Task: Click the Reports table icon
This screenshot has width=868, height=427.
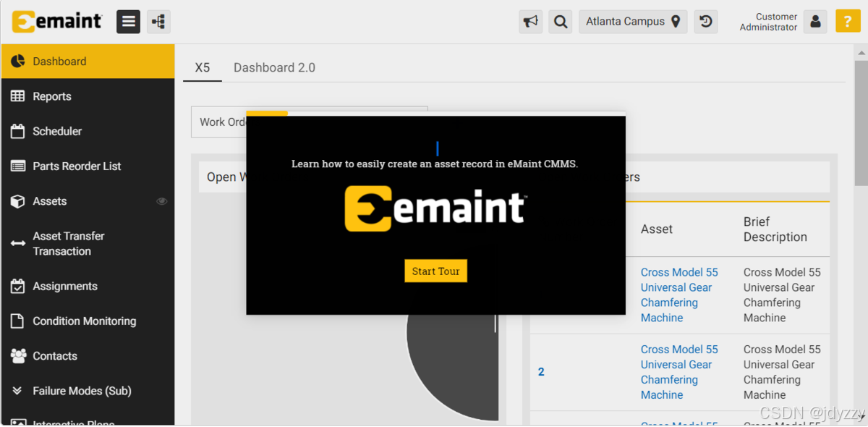Action: coord(18,96)
